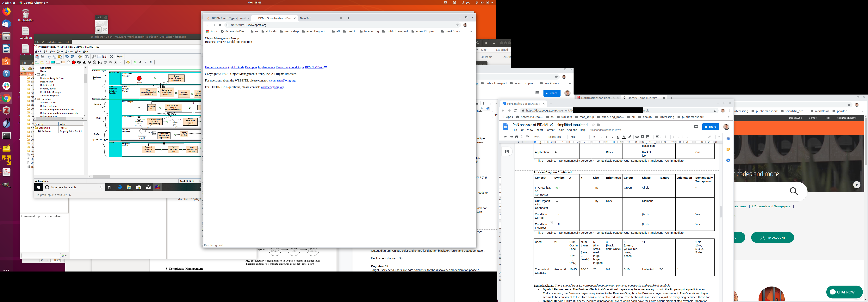Click insert link icon in Docs toolbar
This screenshot has height=302, width=868.
[637, 137]
